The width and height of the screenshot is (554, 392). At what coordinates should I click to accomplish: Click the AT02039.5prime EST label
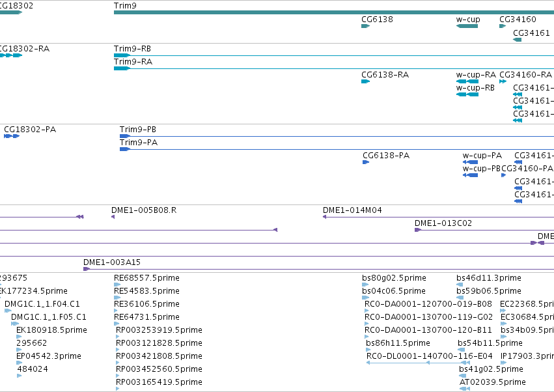coord(493,383)
